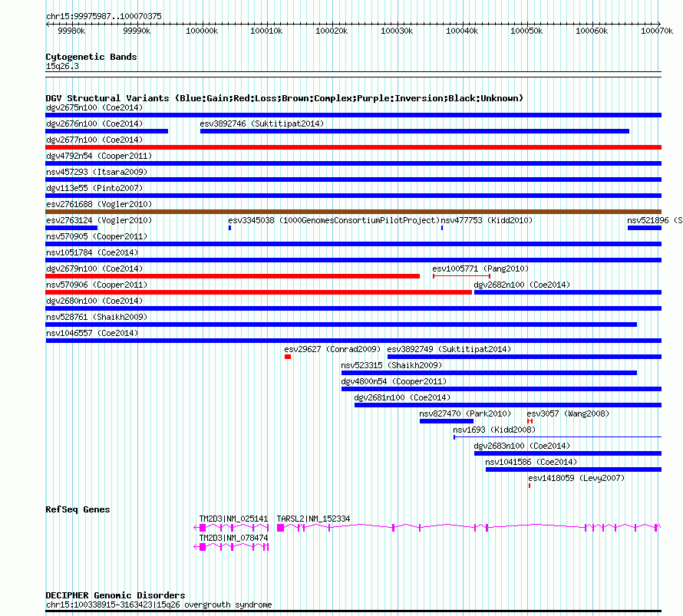Open the dgv113e55 (Pinto2007) variant
The width and height of the screenshot is (683, 616).
point(94,188)
